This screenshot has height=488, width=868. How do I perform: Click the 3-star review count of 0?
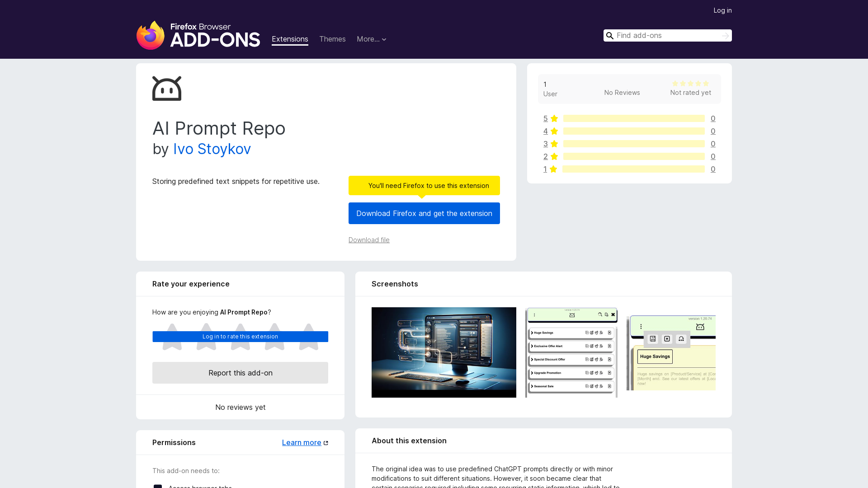(713, 144)
